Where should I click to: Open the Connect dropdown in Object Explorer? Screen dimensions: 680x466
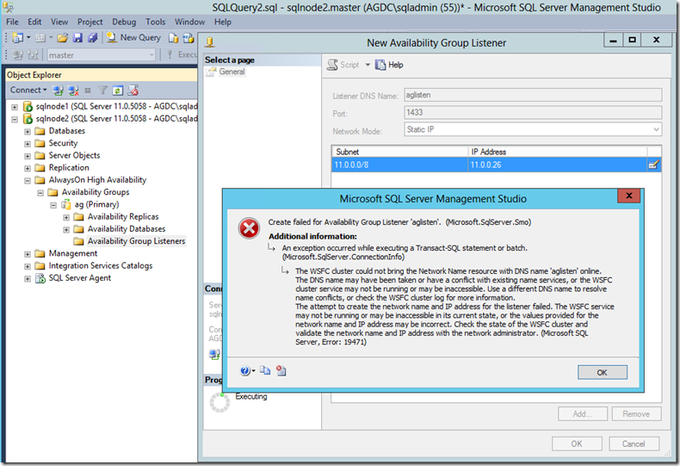click(28, 90)
